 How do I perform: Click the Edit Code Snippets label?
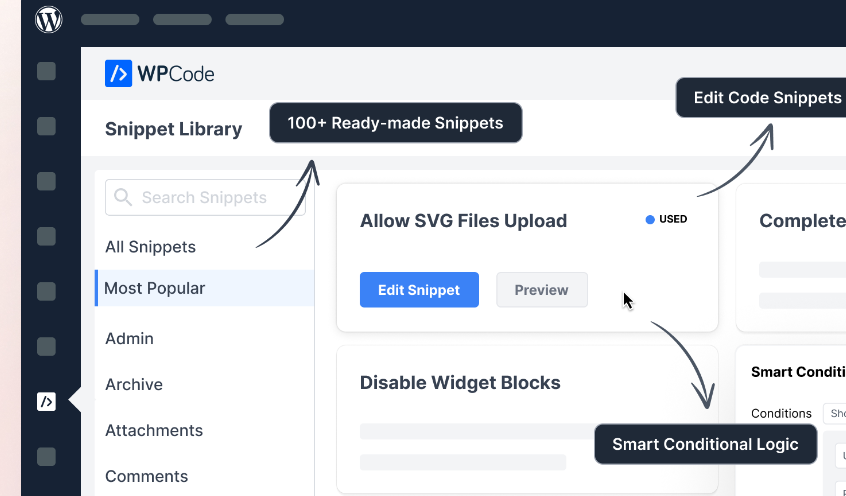pyautogui.click(x=767, y=98)
